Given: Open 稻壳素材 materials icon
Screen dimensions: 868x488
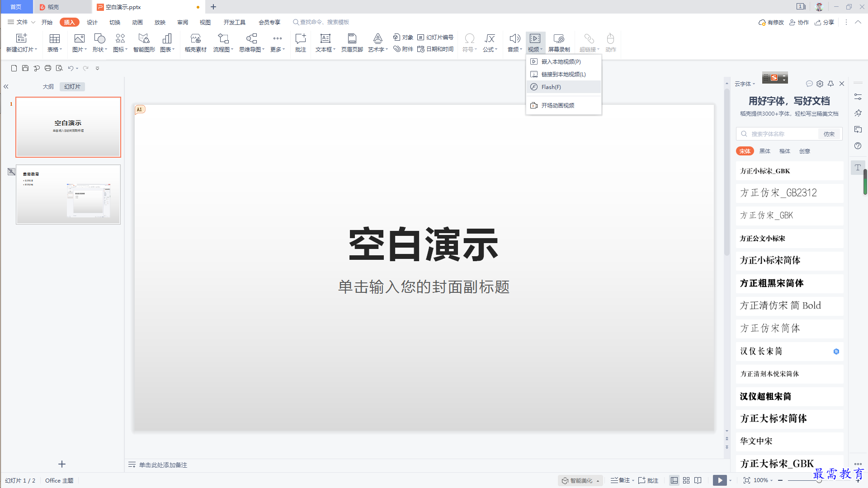Looking at the screenshot, I should (x=195, y=38).
